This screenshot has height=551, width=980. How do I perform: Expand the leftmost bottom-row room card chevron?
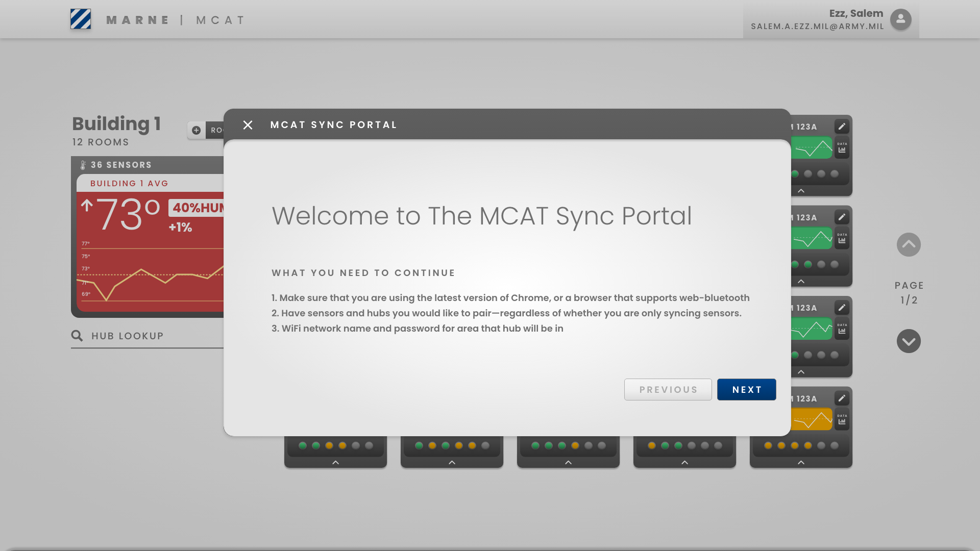(335, 462)
